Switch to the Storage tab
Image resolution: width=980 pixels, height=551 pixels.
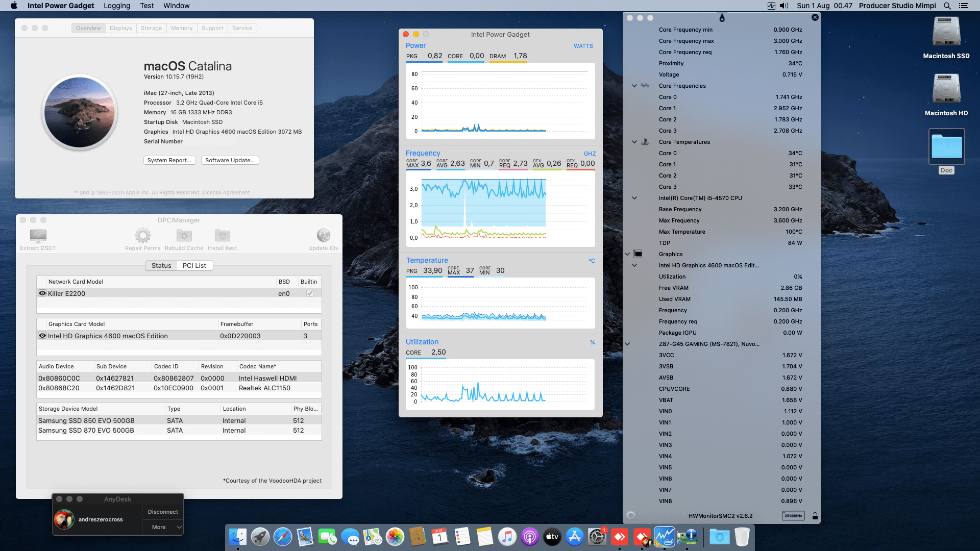click(x=152, y=28)
